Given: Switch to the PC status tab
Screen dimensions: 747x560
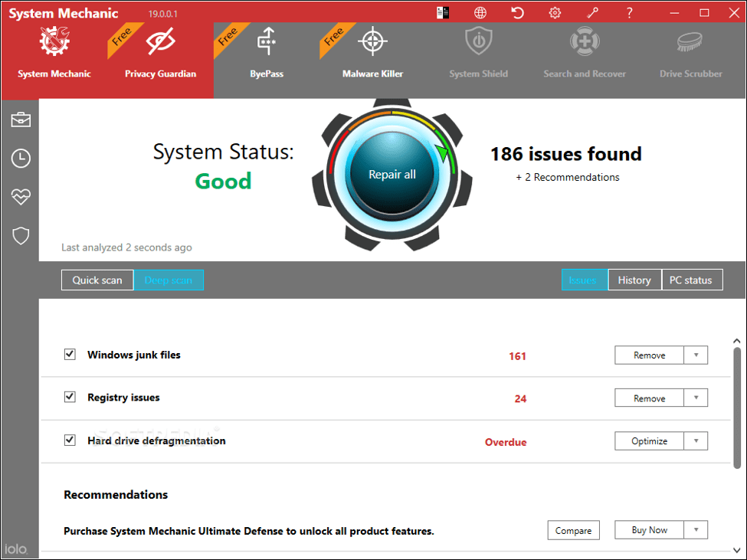Looking at the screenshot, I should pyautogui.click(x=690, y=280).
